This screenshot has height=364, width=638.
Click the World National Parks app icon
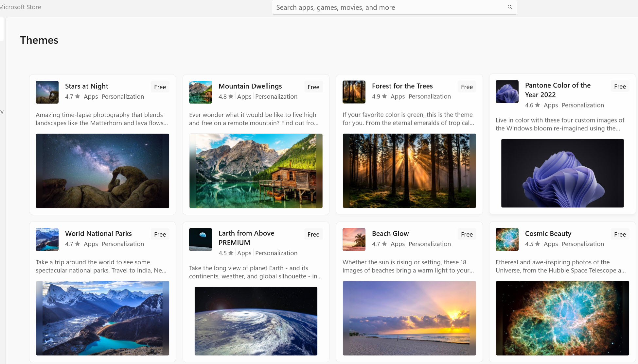47,240
